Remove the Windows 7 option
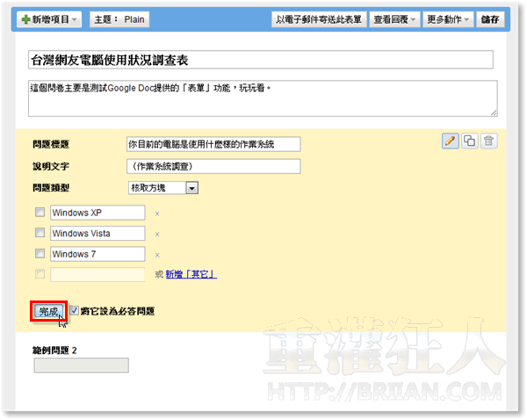The width and height of the screenshot is (527, 420). (x=157, y=255)
